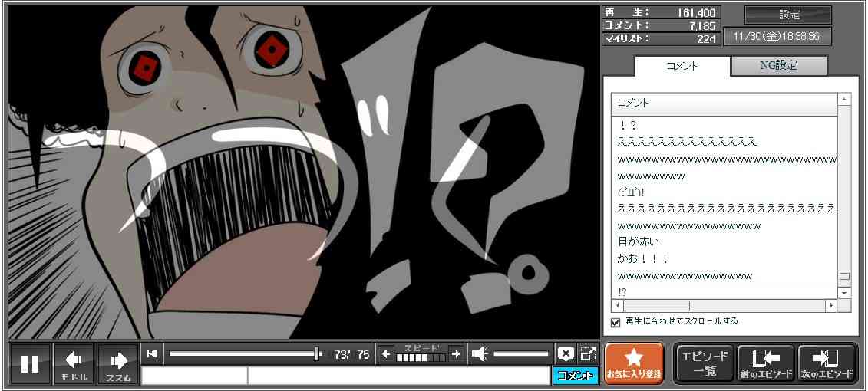Open the エピソード一覧 episode list
The image size is (868, 391).
703,363
